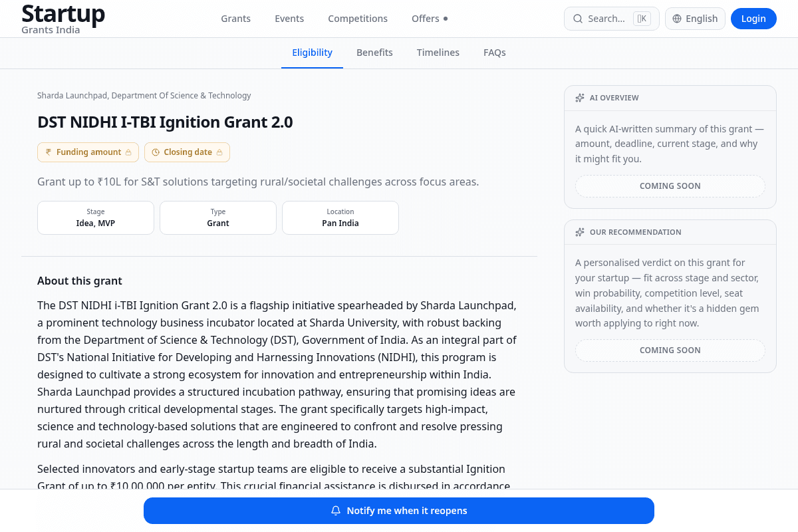Focus the Search field

612,19
